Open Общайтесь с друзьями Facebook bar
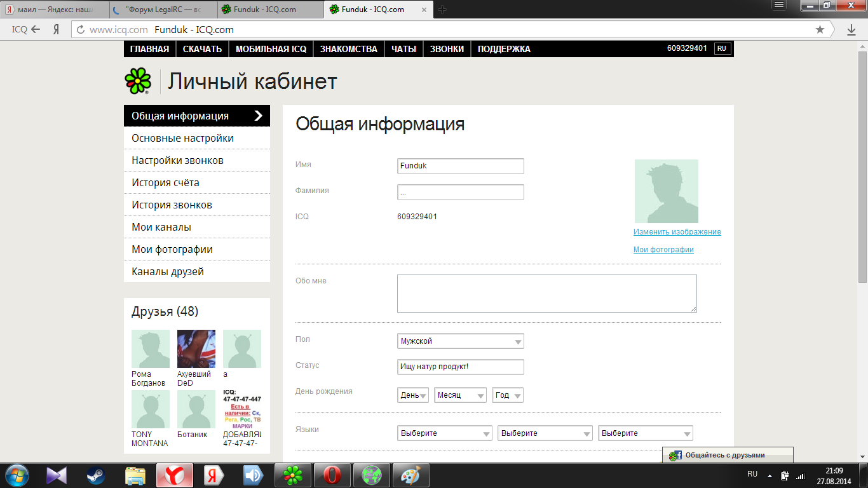This screenshot has width=868, height=488. 728,455
